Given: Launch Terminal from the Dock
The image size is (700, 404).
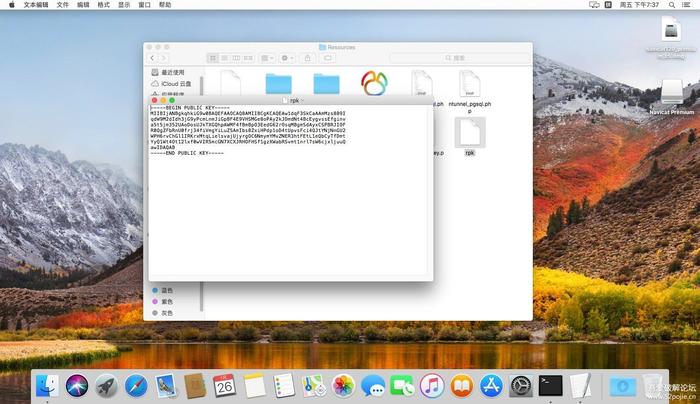Looking at the screenshot, I should point(550,386).
